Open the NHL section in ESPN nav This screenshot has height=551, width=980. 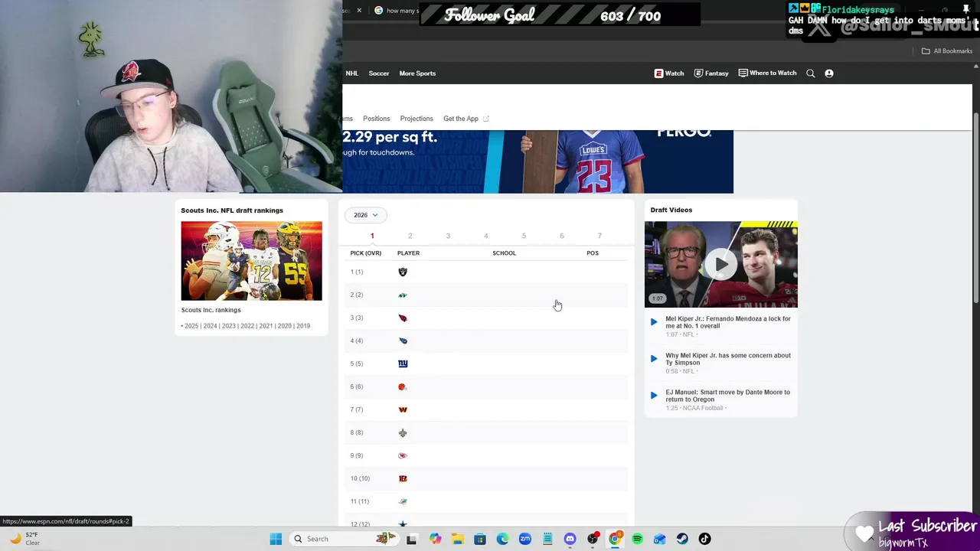click(352, 73)
